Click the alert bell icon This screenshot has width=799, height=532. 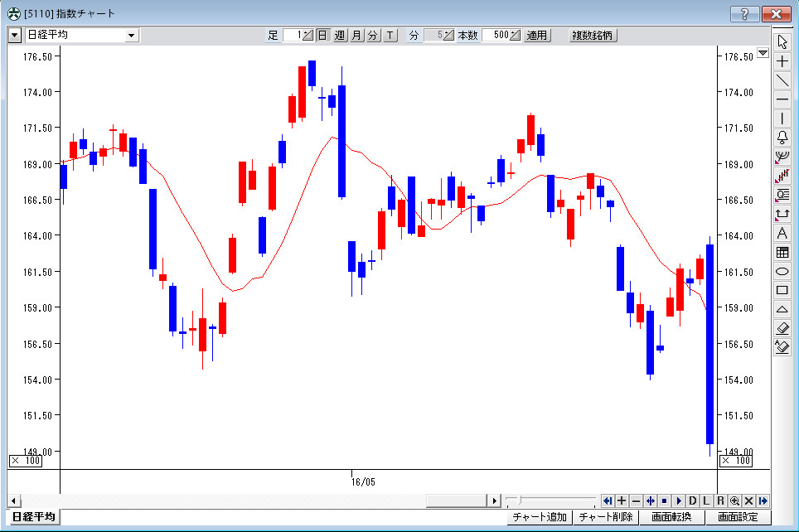pos(782,138)
